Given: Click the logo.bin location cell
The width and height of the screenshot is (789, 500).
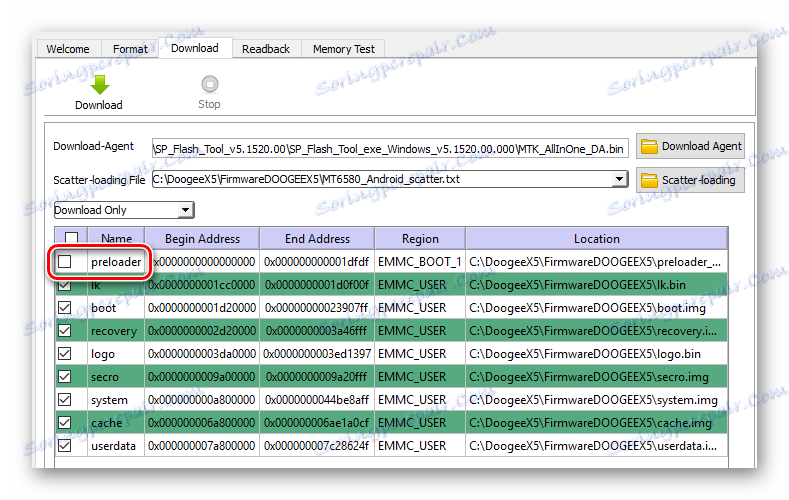Looking at the screenshot, I should coord(597,354).
